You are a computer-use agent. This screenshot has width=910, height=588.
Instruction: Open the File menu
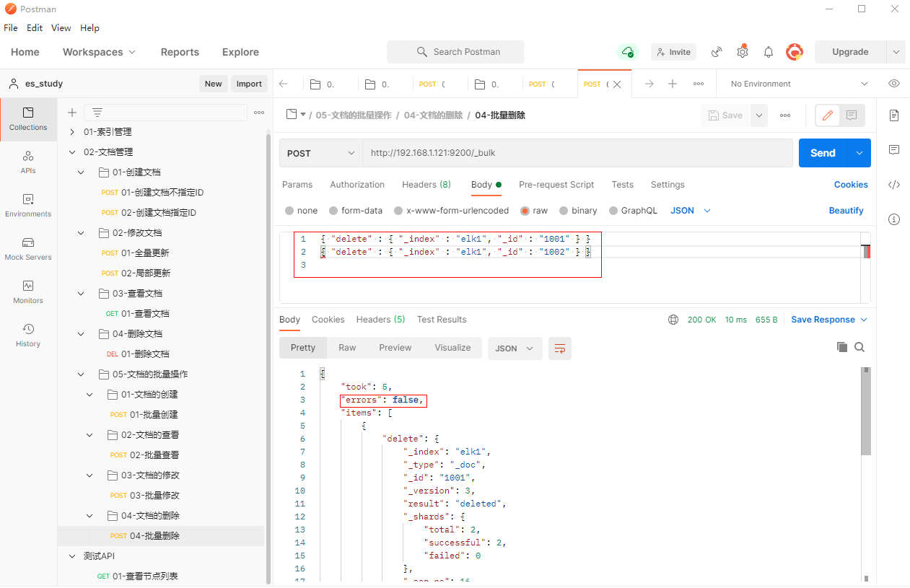pyautogui.click(x=11, y=28)
